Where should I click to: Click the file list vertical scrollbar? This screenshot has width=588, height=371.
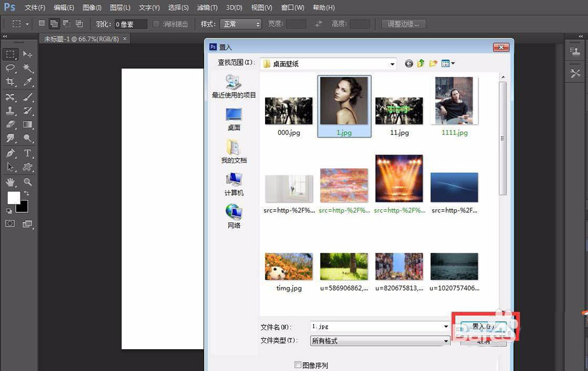click(503, 139)
